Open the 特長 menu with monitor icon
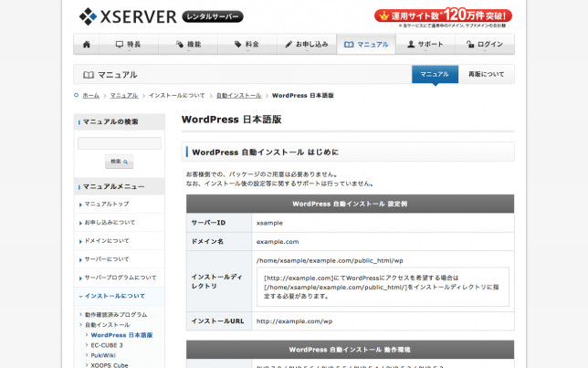Viewport: 588px width, 368px height. pyautogui.click(x=129, y=44)
